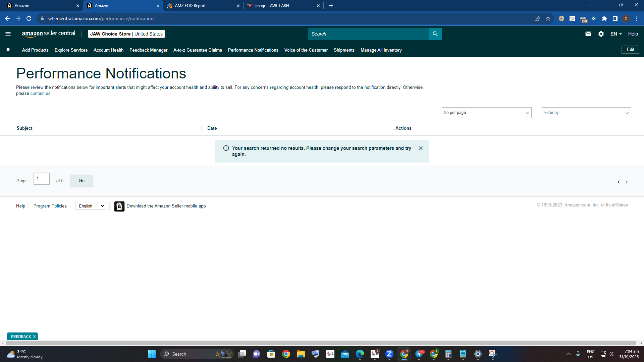The width and height of the screenshot is (644, 362).
Task: Switch to image - AWL LABEL tab
Action: pyautogui.click(x=283, y=6)
